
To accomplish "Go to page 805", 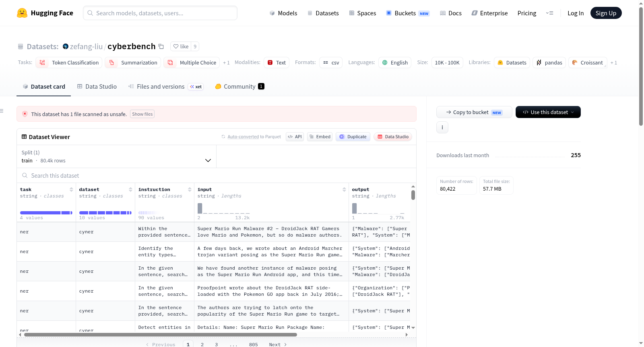I will (x=253, y=344).
